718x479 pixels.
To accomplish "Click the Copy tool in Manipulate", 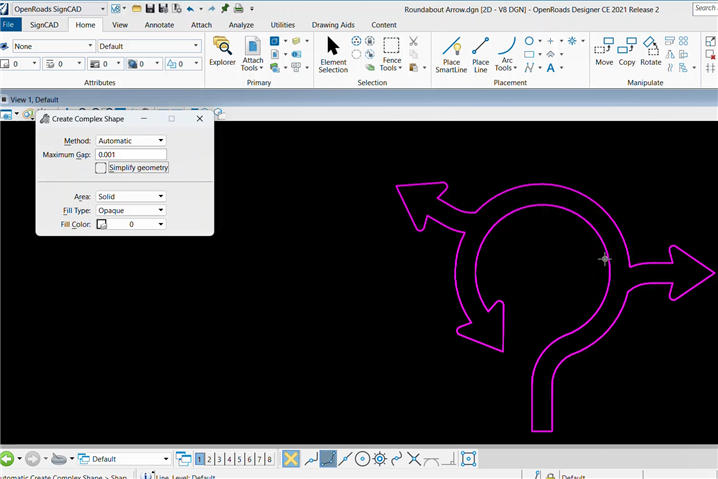I will point(627,50).
